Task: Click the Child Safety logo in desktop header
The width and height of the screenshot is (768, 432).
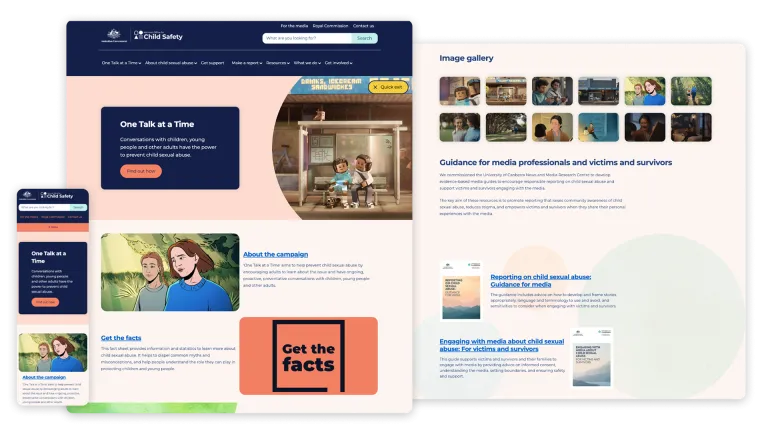Action: [158, 35]
